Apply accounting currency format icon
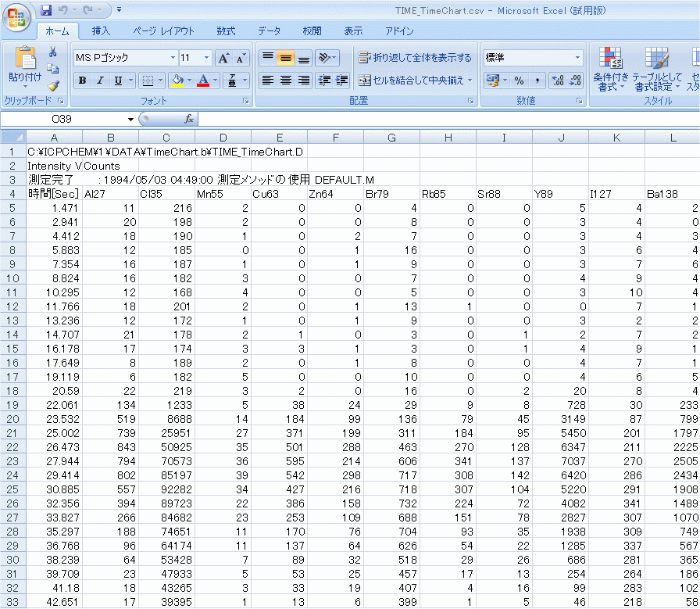Viewport: 700px width, 609px height. (x=493, y=81)
